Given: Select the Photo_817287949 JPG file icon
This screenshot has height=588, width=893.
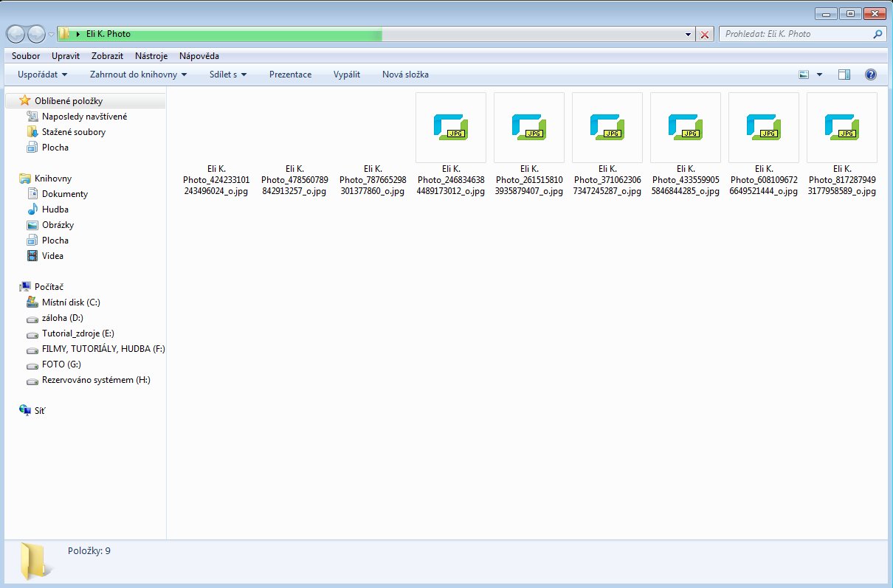Looking at the screenshot, I should 842,127.
